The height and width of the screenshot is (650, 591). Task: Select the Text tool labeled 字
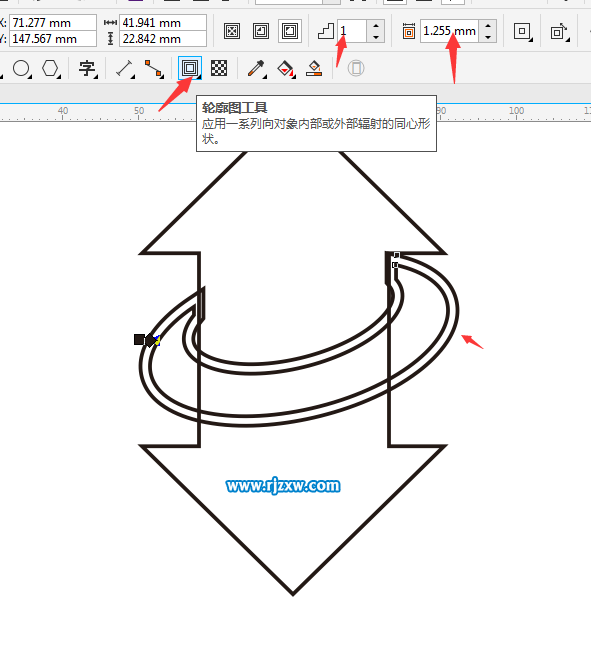pyautogui.click(x=87, y=68)
